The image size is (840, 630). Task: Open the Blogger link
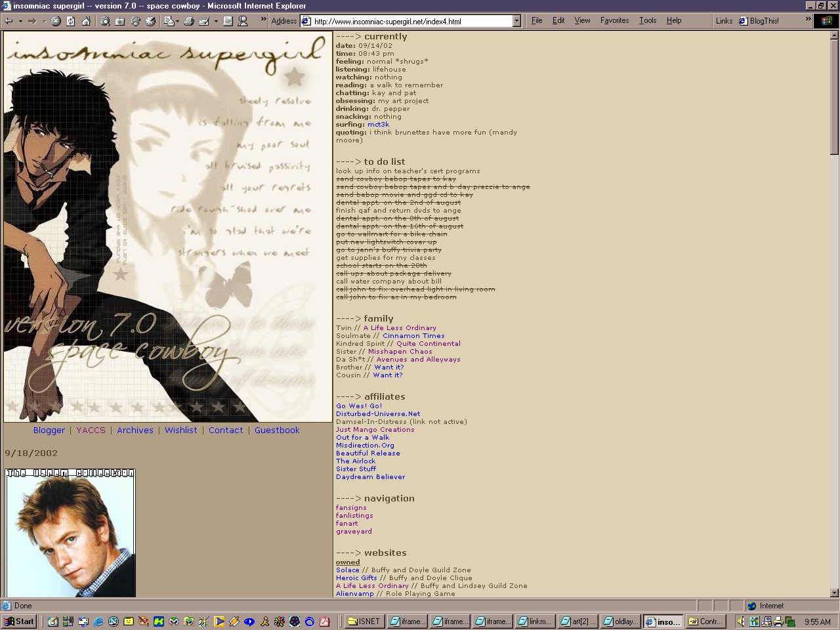[49, 430]
